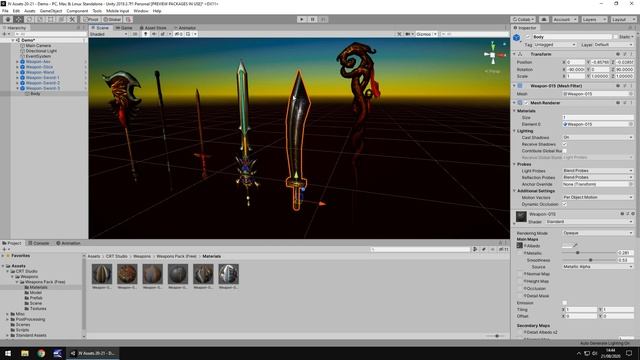Screen dimensions: 640x360
Task: Select the Rect transform tool
Action: pos(51,19)
